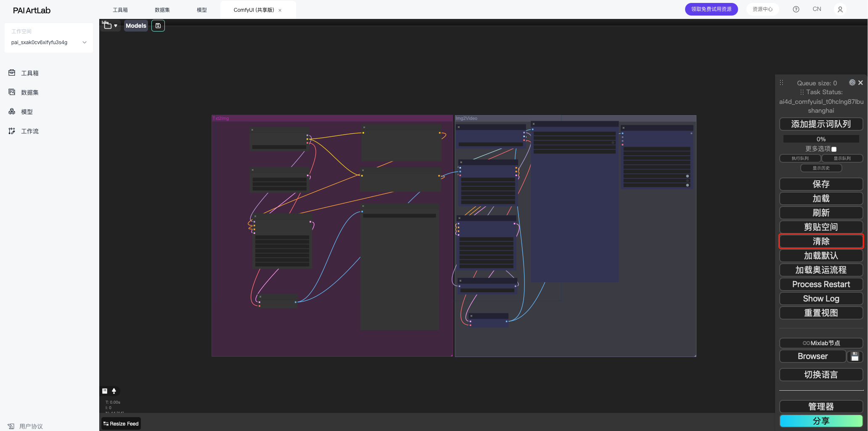Click the PAI ArtLab logo
The image size is (868, 431).
pyautogui.click(x=32, y=11)
